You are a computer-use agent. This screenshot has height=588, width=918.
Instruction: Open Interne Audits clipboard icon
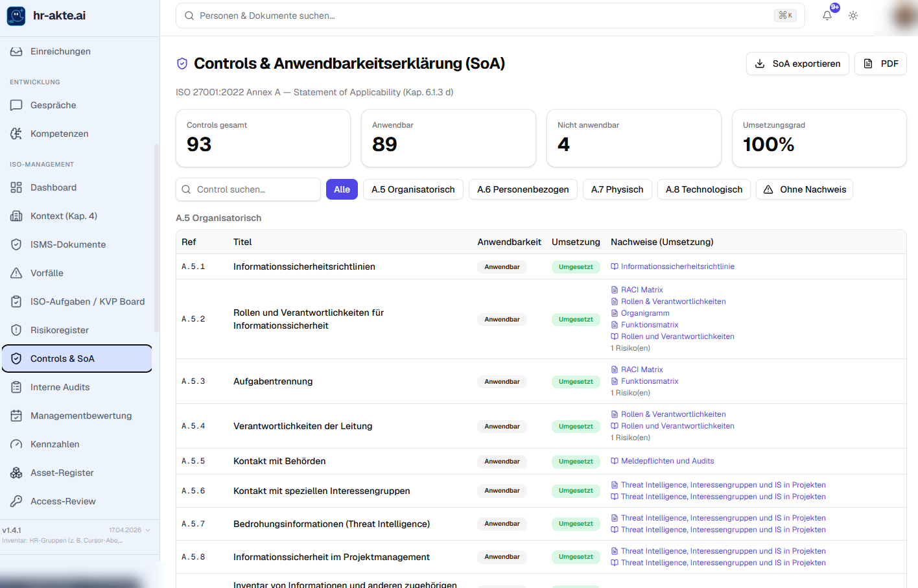click(x=16, y=387)
